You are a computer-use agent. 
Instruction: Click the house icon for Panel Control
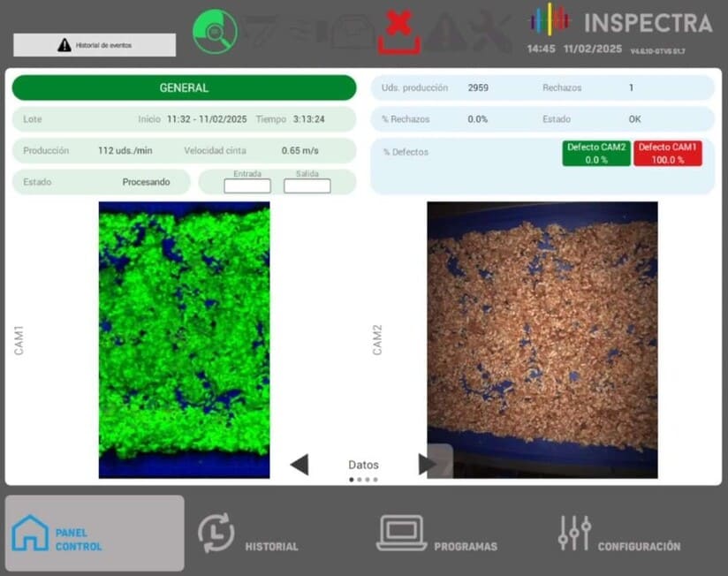30,533
